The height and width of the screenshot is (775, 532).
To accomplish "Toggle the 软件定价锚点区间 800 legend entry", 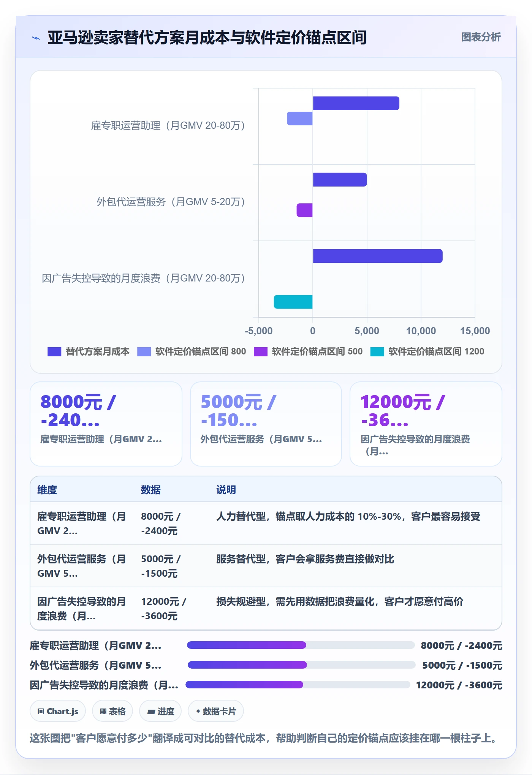I will pos(192,351).
